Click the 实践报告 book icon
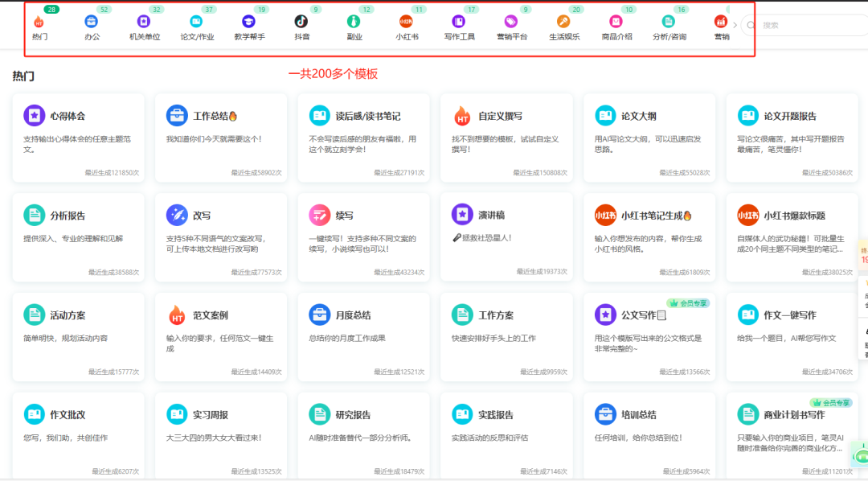The image size is (868, 481). click(x=462, y=414)
